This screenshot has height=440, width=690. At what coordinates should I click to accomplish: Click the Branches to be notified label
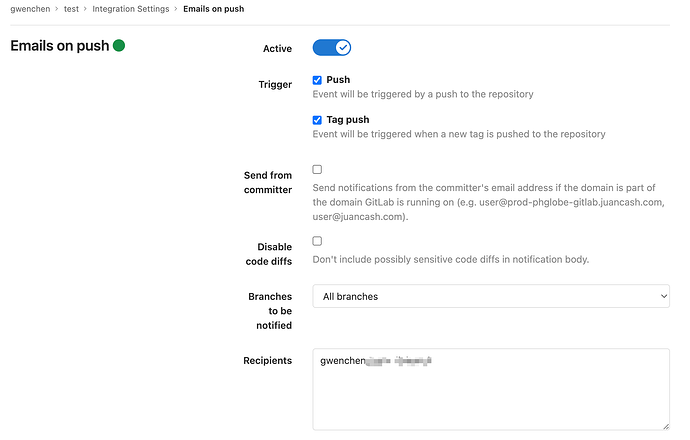pyautogui.click(x=270, y=310)
